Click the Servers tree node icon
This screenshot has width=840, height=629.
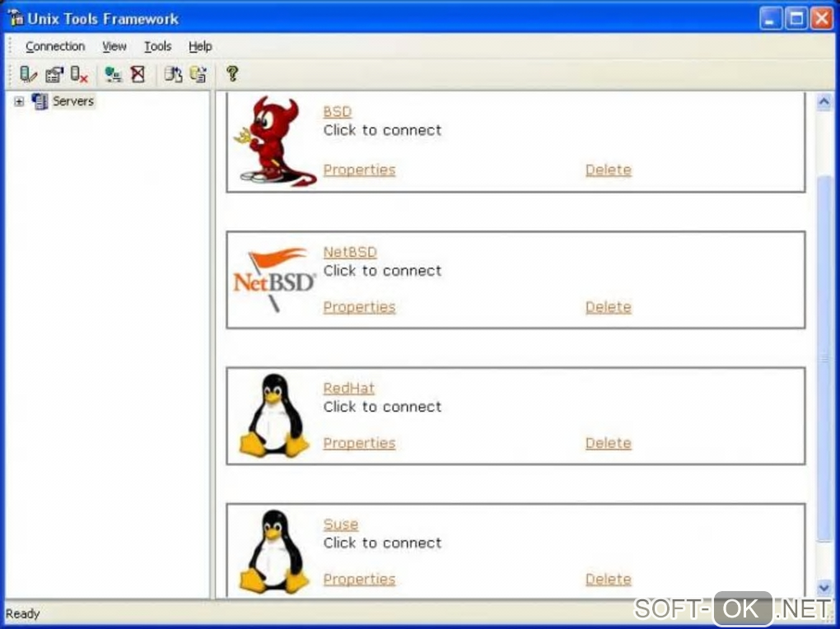[x=40, y=100]
